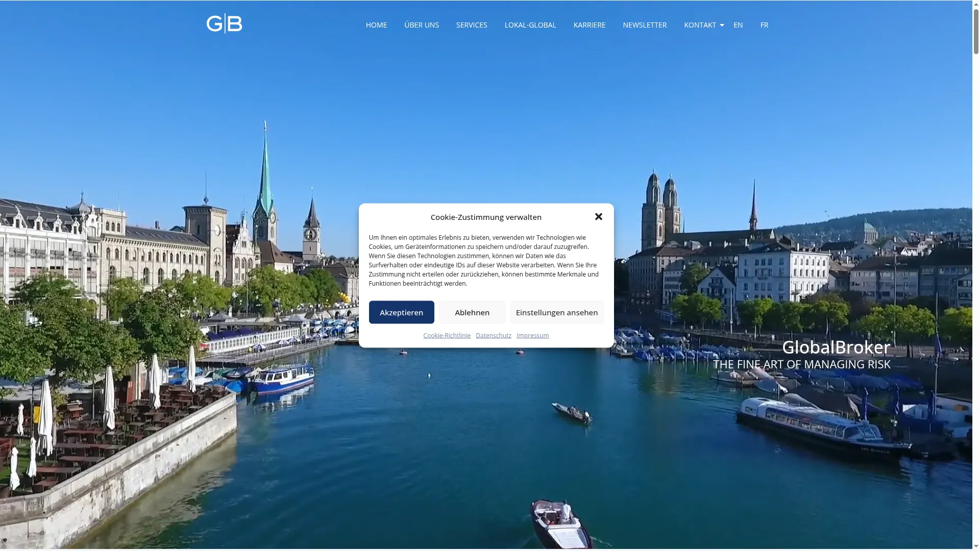Decline cookies with Ablehnen button
Image resolution: width=980 pixels, height=551 pixels.
472,312
